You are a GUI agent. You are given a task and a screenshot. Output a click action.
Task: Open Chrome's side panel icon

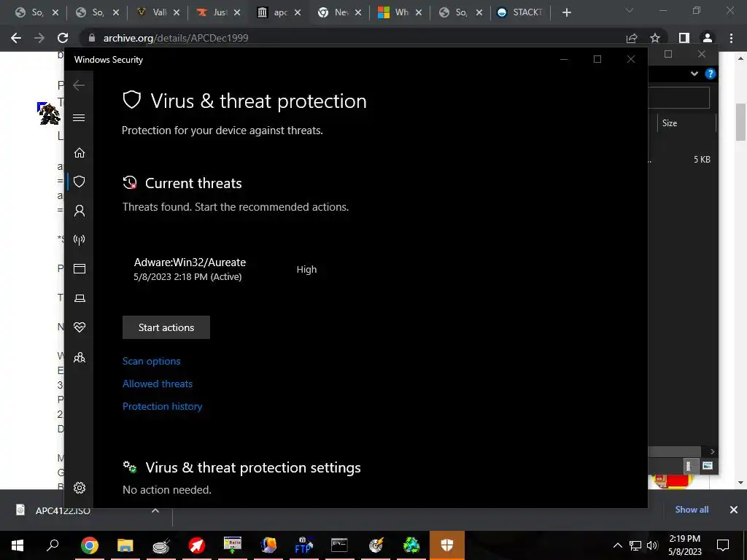[684, 38]
